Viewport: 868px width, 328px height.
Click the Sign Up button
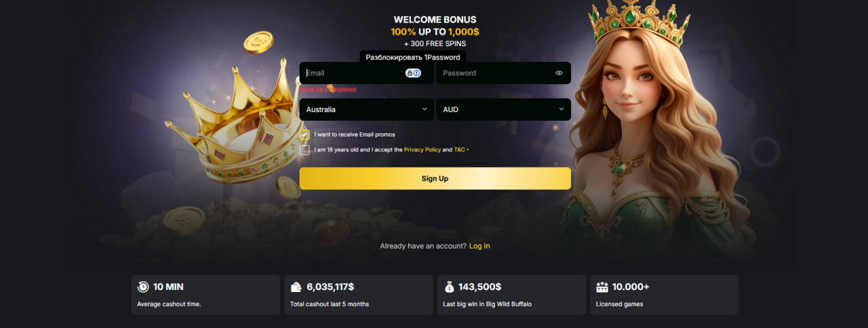(x=435, y=179)
